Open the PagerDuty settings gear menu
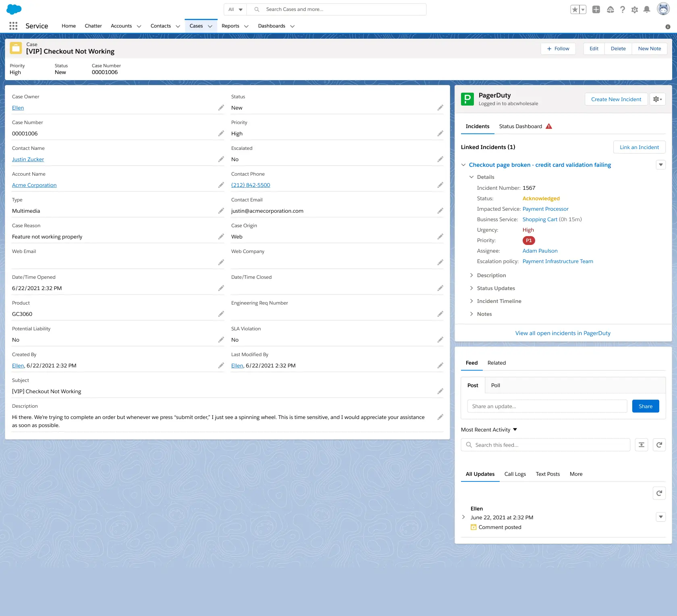The image size is (677, 616). pos(658,99)
